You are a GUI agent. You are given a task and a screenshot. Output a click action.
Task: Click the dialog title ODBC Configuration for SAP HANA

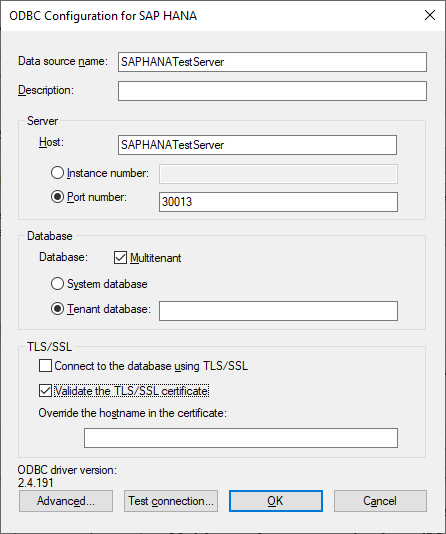coord(103,16)
